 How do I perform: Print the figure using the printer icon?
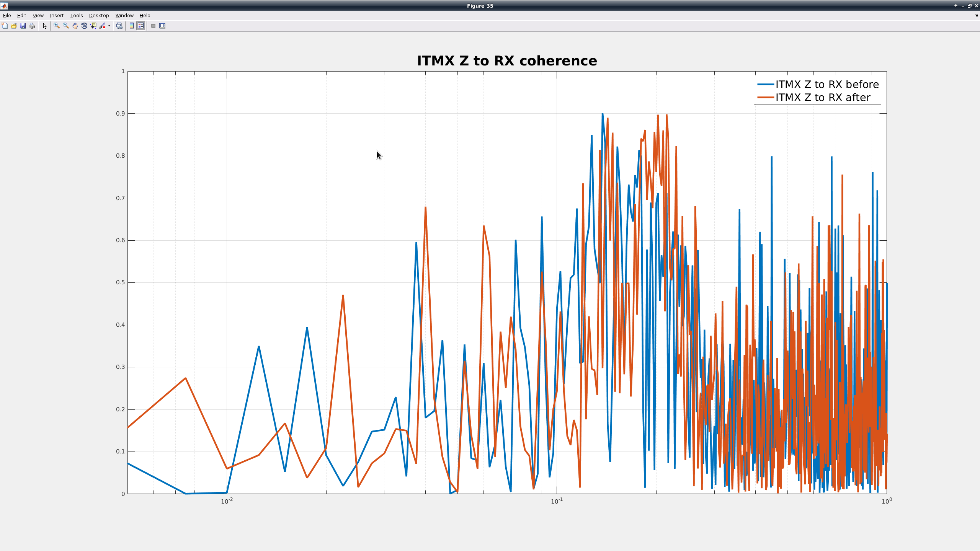coord(32,26)
